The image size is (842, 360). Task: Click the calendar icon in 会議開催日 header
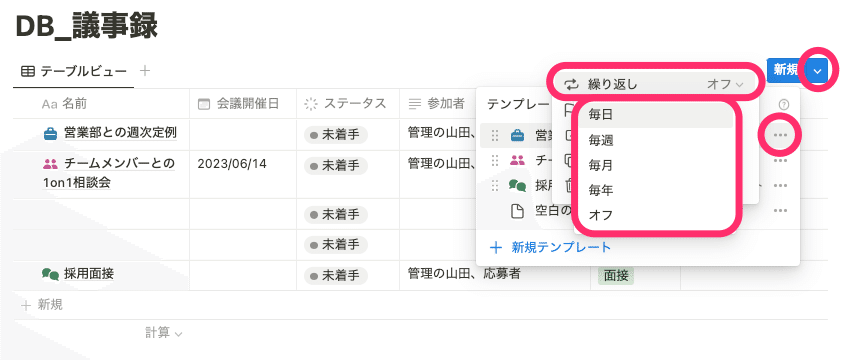click(x=204, y=104)
